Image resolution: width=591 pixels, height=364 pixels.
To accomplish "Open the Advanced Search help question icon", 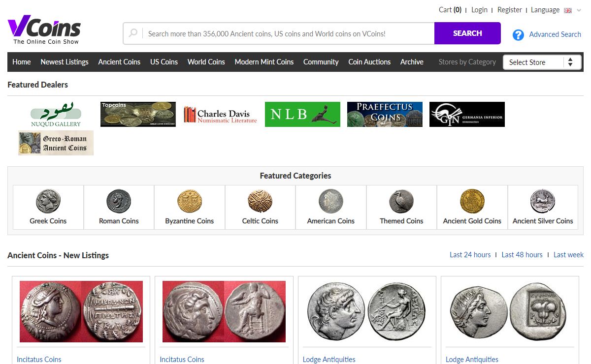I will pos(518,35).
